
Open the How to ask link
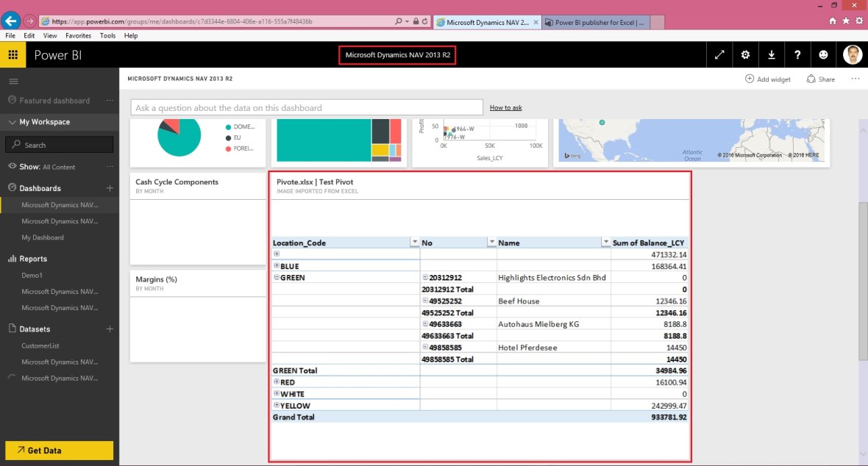(505, 107)
